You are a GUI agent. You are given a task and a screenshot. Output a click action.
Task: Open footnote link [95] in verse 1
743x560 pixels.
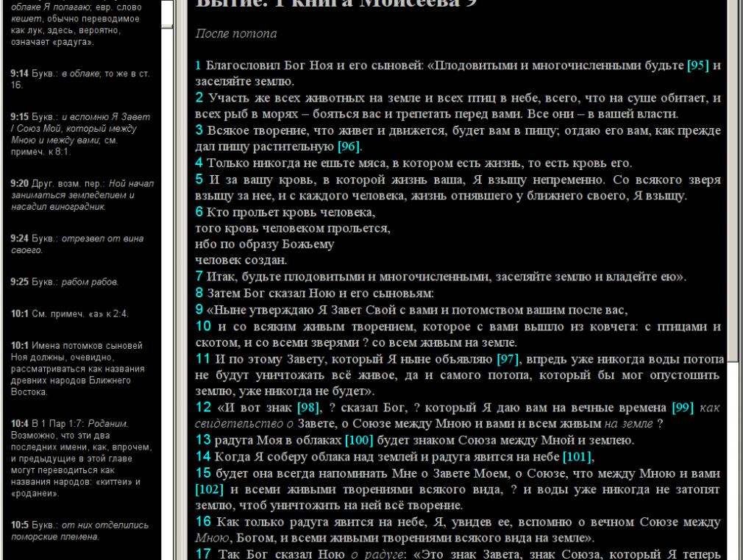698,65
